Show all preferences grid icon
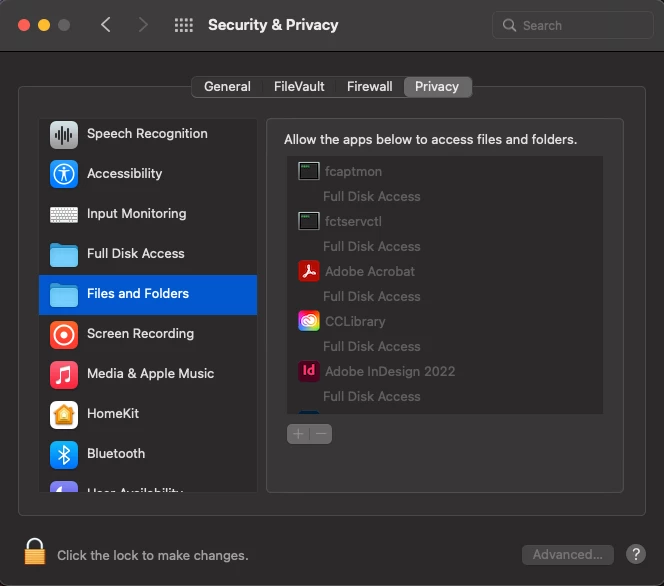The image size is (664, 586). coord(184,25)
